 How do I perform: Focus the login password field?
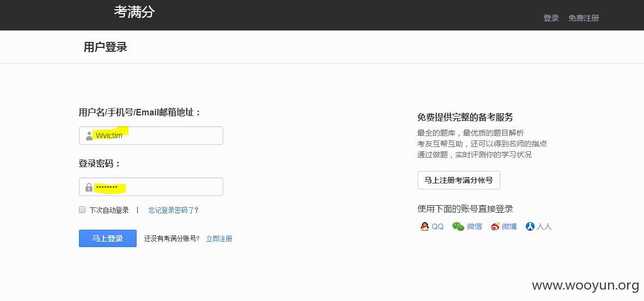tap(151, 187)
